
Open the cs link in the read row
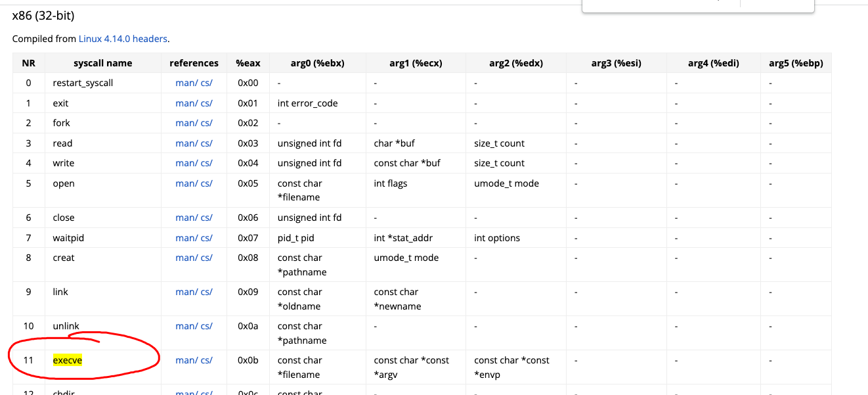pyautogui.click(x=207, y=143)
